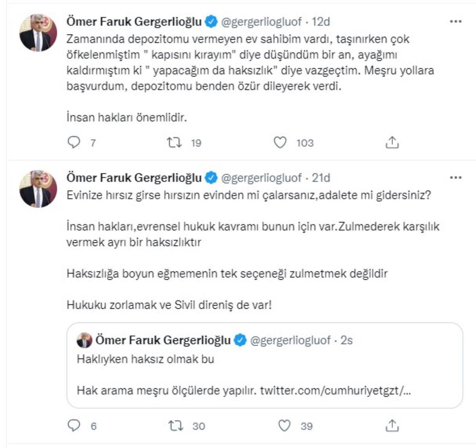This screenshot has height=448, width=476.
Task: Open Ömer Faruk Gergerlioğlu's name on first tweet
Action: pos(134,21)
